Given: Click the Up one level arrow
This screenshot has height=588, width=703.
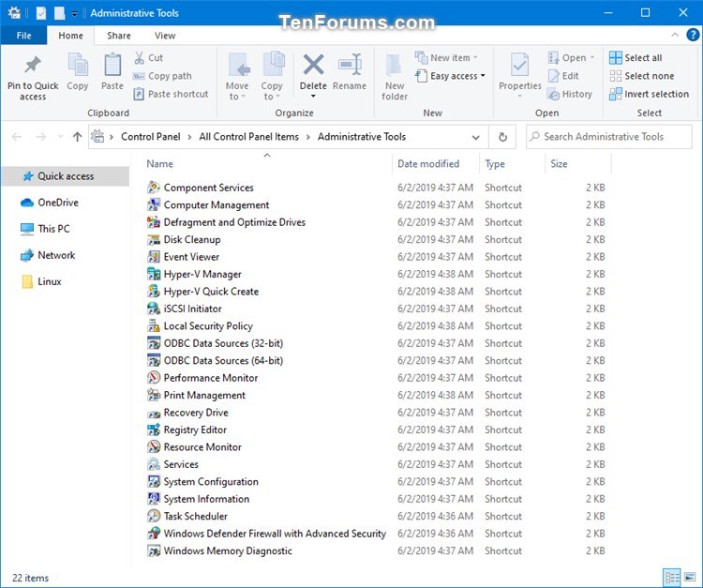Looking at the screenshot, I should (77, 137).
